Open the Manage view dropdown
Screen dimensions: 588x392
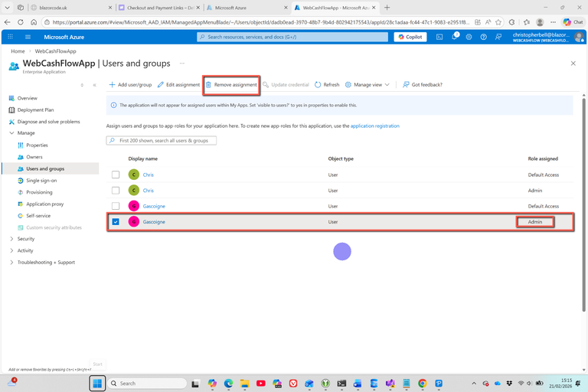tap(367, 85)
